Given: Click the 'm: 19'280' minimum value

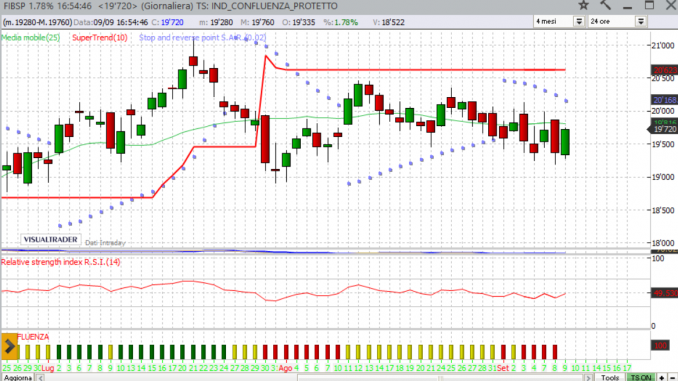Looking at the screenshot, I should pyautogui.click(x=216, y=22).
